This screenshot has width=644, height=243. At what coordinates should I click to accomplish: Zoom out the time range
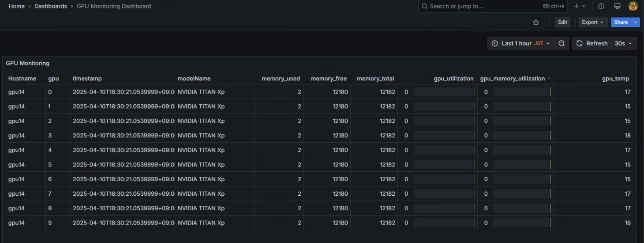(x=562, y=43)
